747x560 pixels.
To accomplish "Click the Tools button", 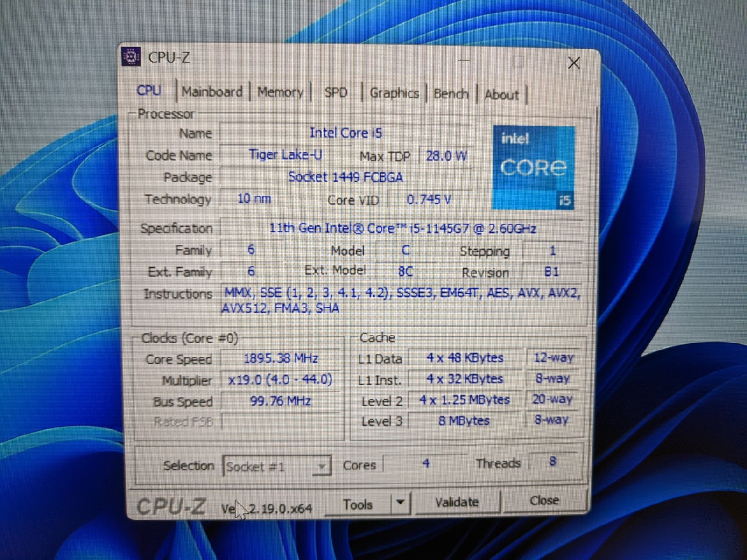I will pos(358,504).
